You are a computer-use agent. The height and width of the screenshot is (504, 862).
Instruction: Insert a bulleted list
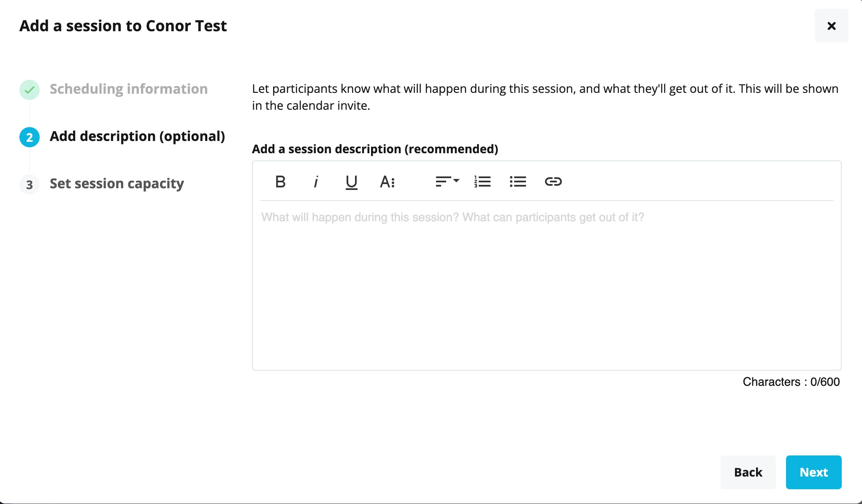pyautogui.click(x=518, y=182)
